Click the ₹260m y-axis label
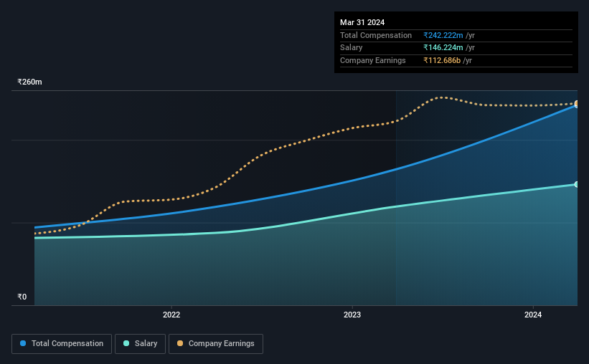589x364 pixels. point(29,82)
